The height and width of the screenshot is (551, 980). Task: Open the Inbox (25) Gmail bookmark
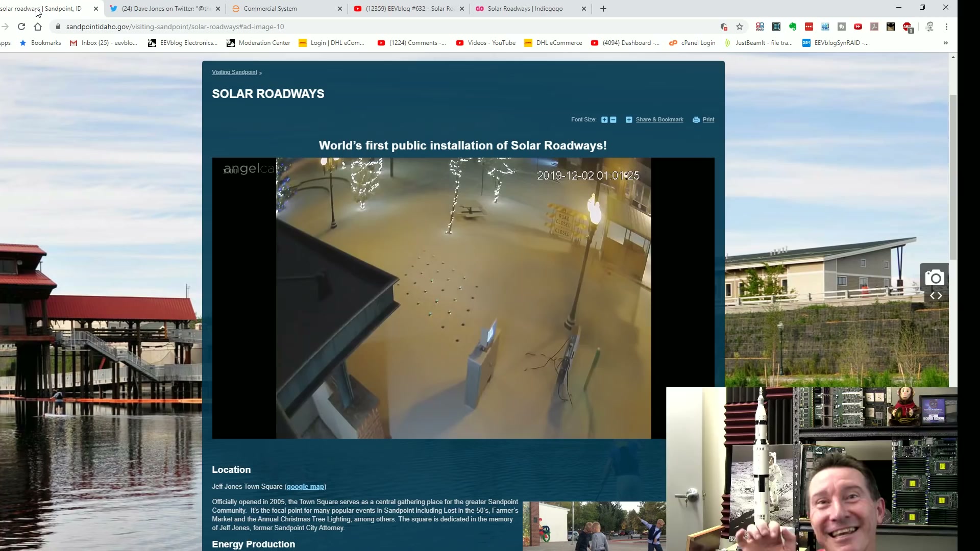tap(104, 43)
